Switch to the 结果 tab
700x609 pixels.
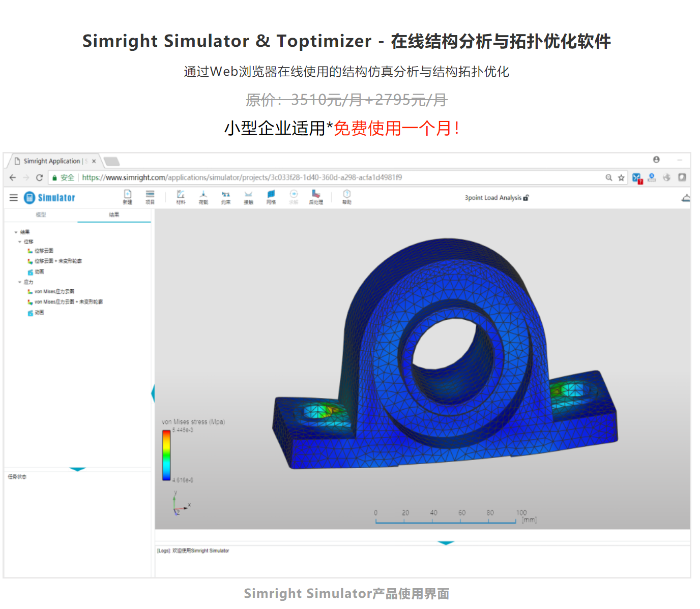114,215
